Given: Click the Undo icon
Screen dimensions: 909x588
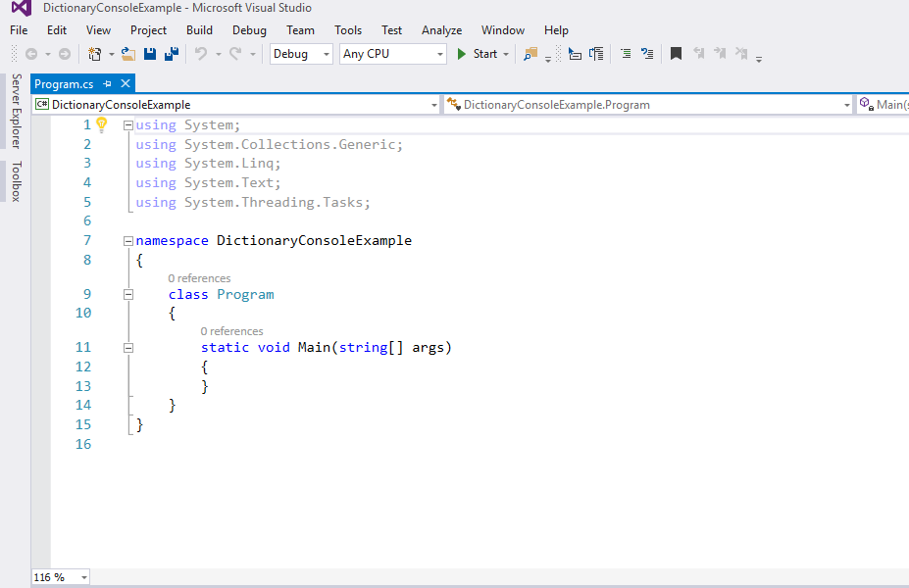Looking at the screenshot, I should pos(203,54).
